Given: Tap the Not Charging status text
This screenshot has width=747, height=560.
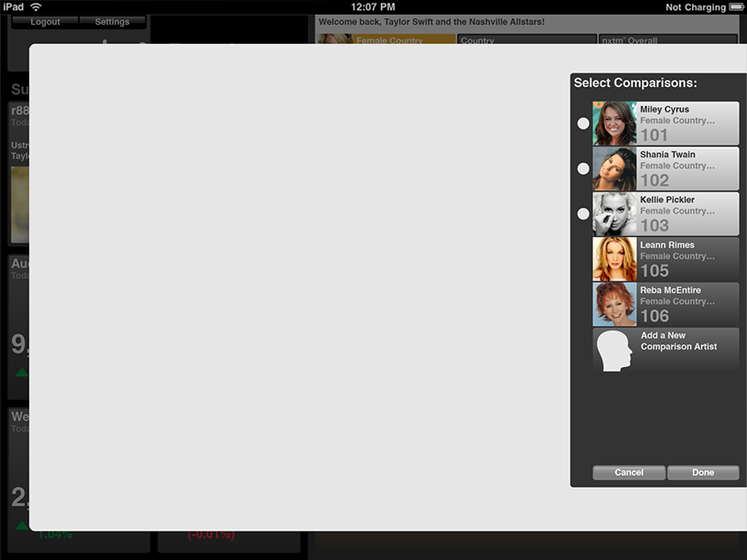Looking at the screenshot, I should click(696, 7).
